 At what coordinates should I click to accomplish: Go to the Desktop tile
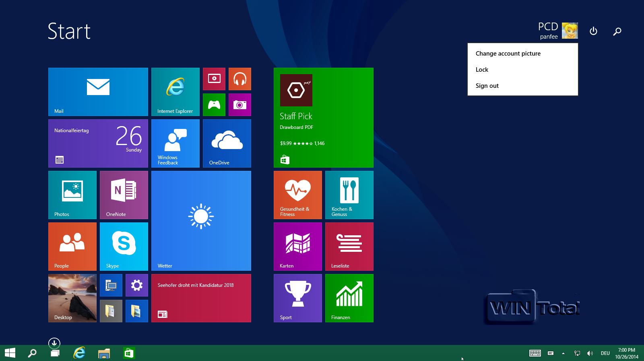pos(72,298)
